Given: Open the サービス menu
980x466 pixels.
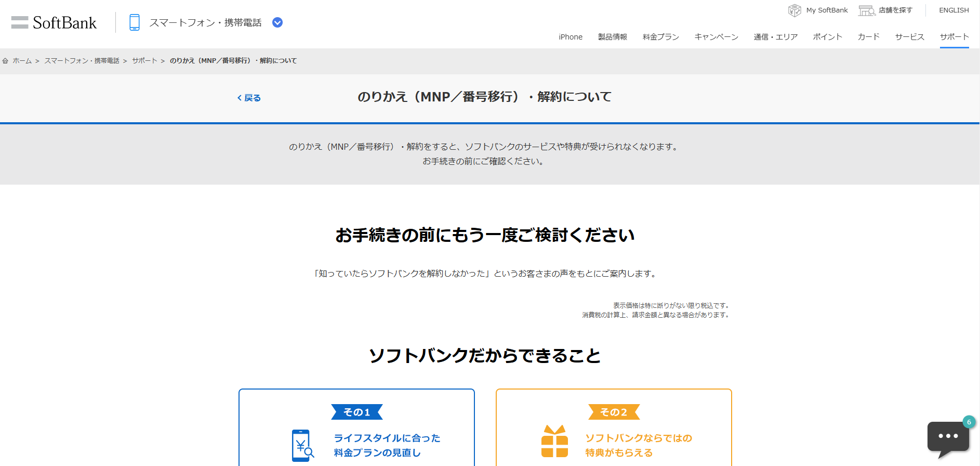Looking at the screenshot, I should (x=910, y=37).
